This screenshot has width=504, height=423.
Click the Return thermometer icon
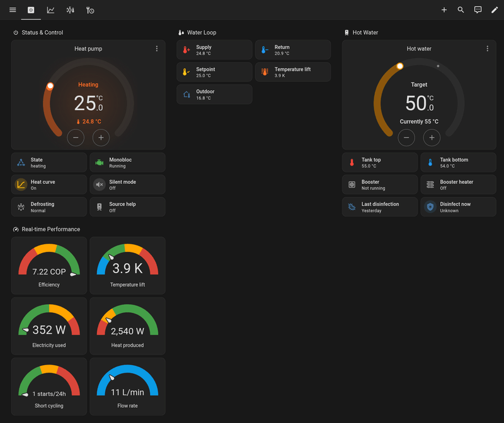pyautogui.click(x=265, y=50)
